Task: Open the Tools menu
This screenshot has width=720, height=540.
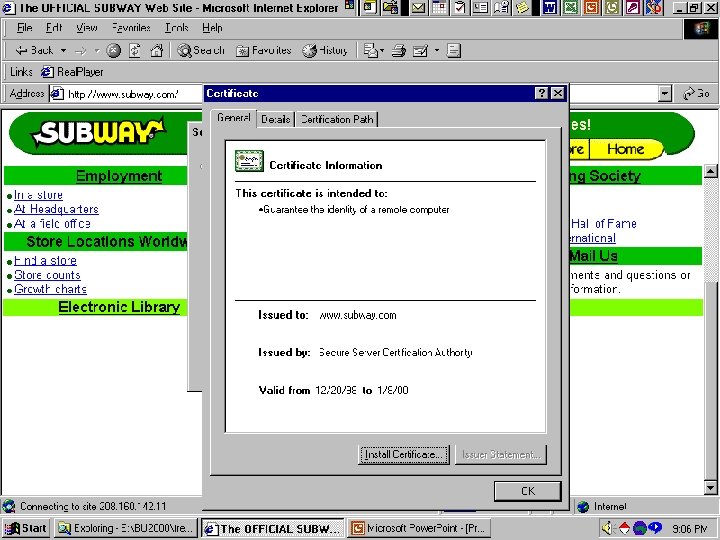Action: click(x=177, y=28)
